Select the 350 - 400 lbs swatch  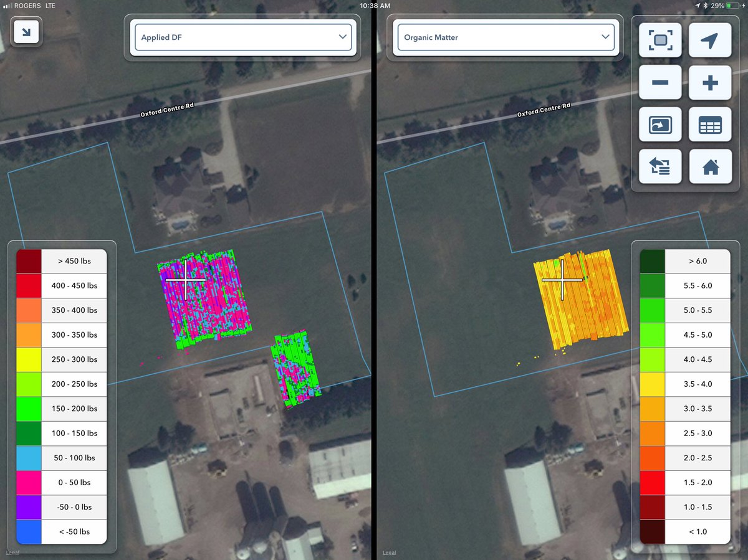pos(29,310)
